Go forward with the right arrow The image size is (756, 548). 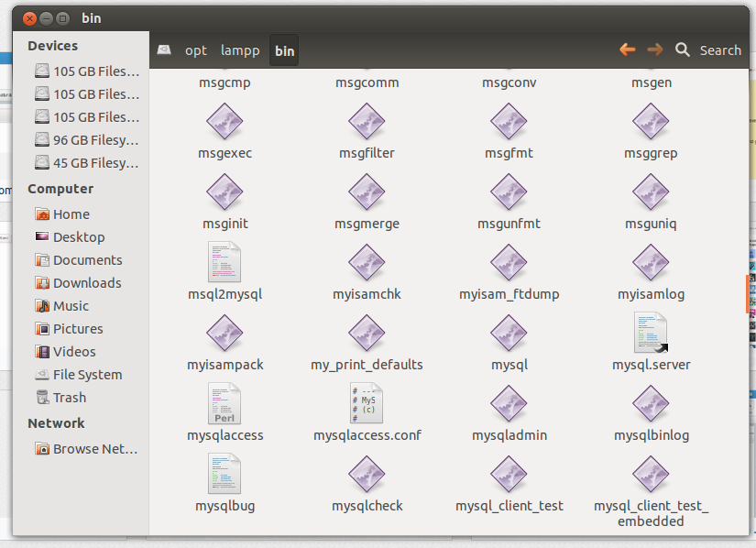click(x=655, y=49)
